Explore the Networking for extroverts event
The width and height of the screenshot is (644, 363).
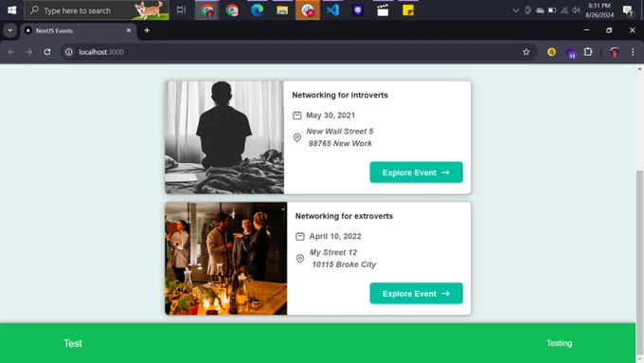[416, 294]
